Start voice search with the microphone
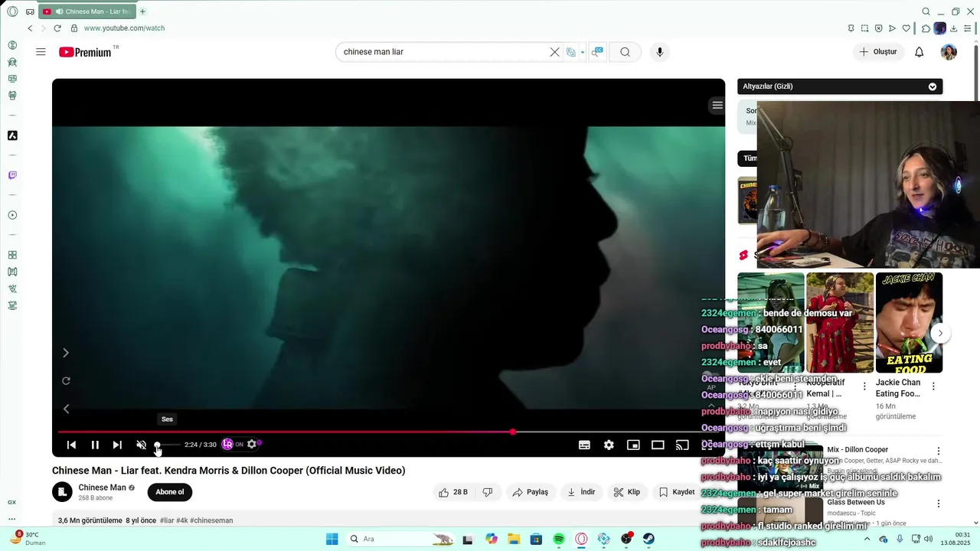 coord(660,52)
